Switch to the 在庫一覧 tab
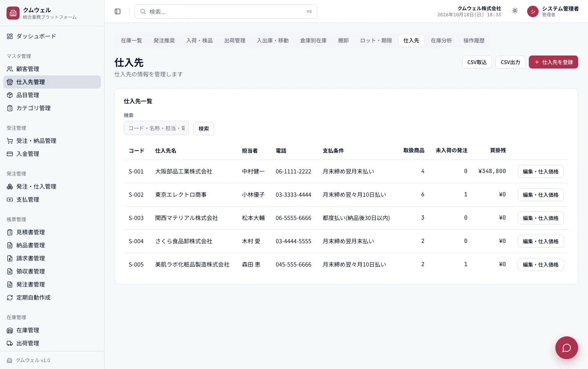 point(131,40)
